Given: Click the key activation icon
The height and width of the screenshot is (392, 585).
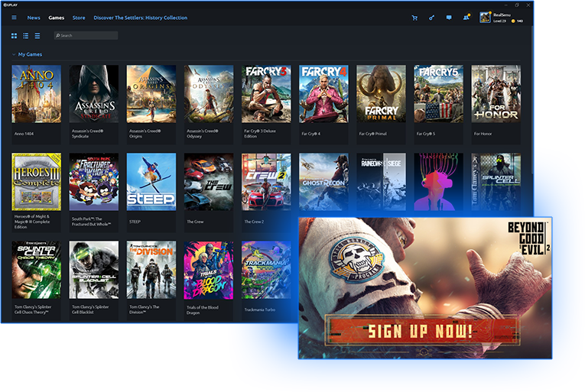Looking at the screenshot, I should click(x=431, y=18).
